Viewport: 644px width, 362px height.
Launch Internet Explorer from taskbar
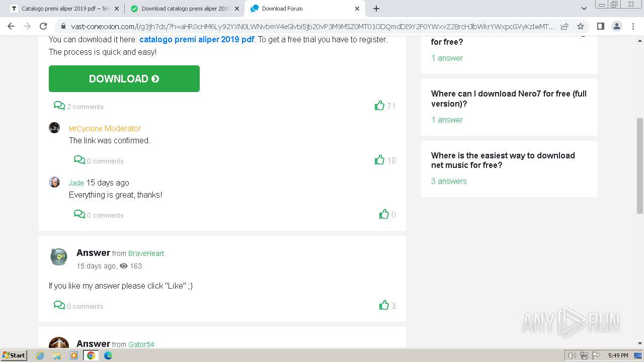pos(40,355)
